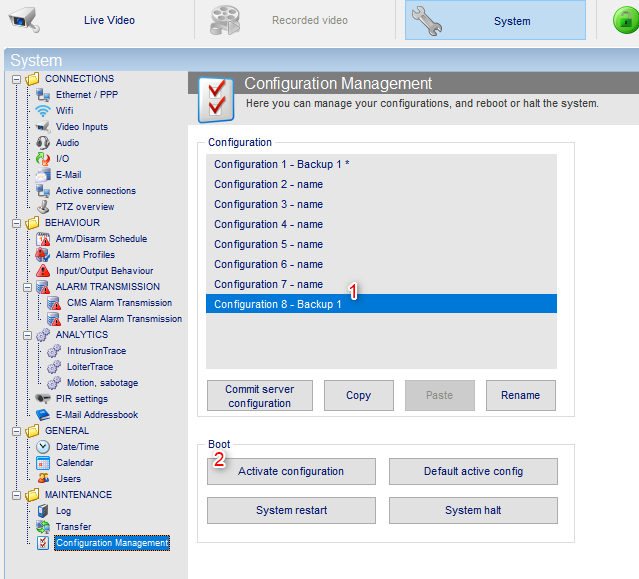Viewport: 639px width, 579px height.
Task: Click the System halt button
Action: tap(473, 510)
